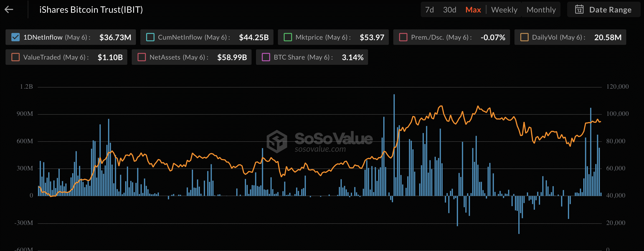Click the $53.97 market price value
Screen dimensions: 644x251
coord(372,37)
